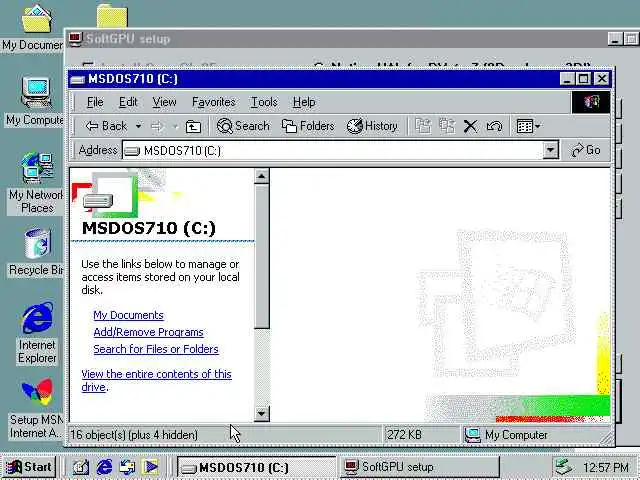
Task: Click the Copy To toolbar icon
Action: (447, 126)
